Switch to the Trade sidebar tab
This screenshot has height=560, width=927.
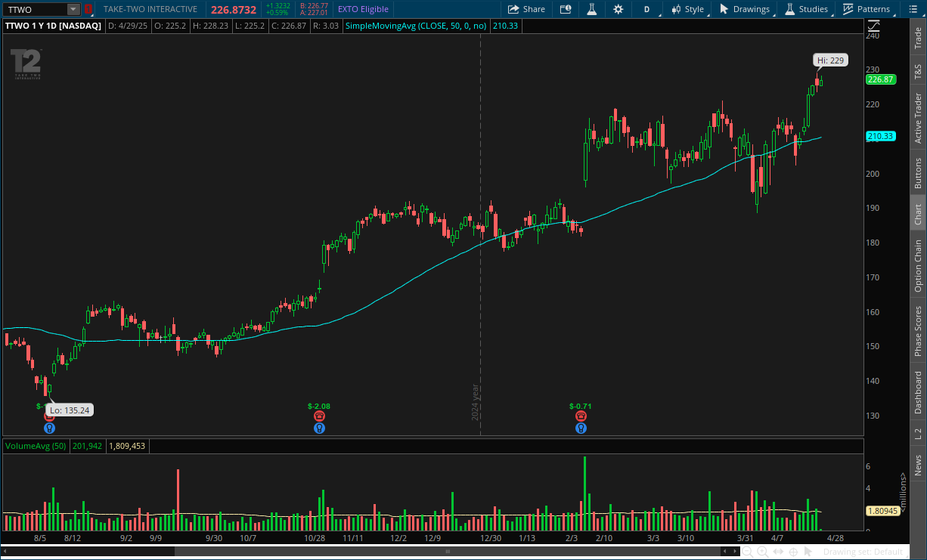[x=918, y=38]
